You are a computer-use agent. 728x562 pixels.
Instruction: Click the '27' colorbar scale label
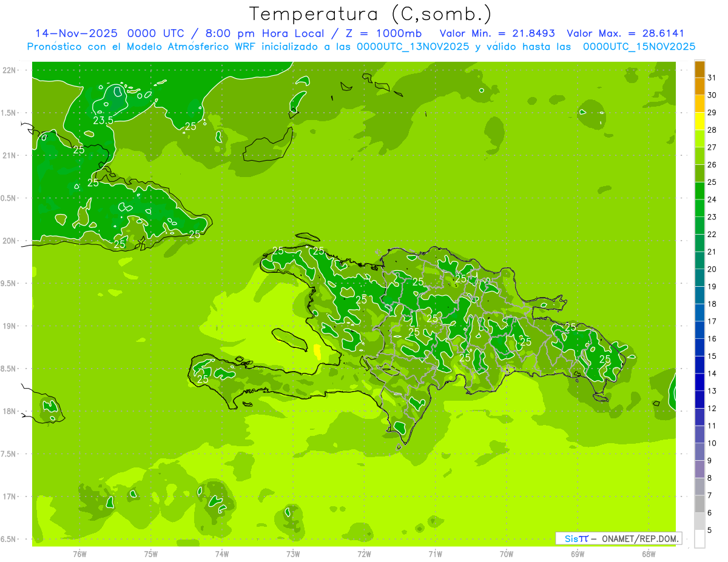[x=712, y=147]
